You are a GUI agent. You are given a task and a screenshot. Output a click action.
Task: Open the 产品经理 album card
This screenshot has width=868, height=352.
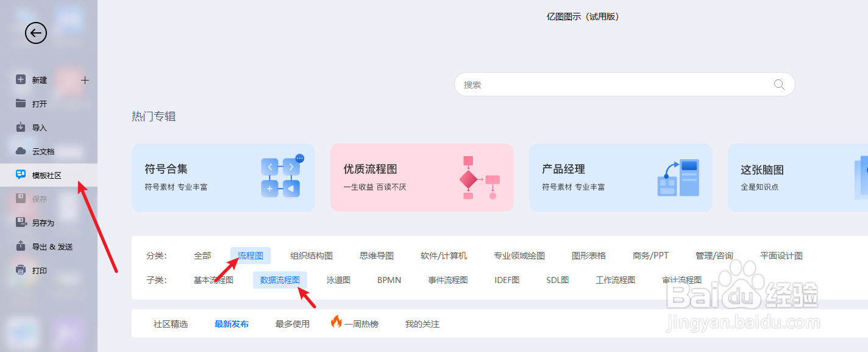click(621, 178)
